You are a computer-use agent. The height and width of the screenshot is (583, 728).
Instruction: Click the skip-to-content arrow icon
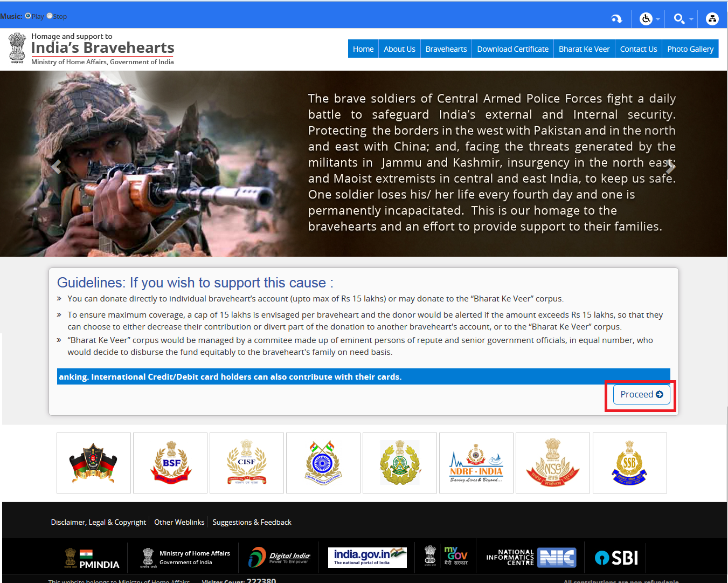tap(616, 18)
